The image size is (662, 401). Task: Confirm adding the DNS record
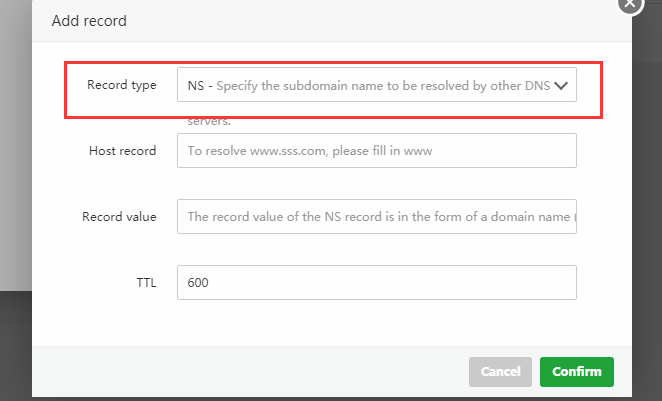(576, 372)
